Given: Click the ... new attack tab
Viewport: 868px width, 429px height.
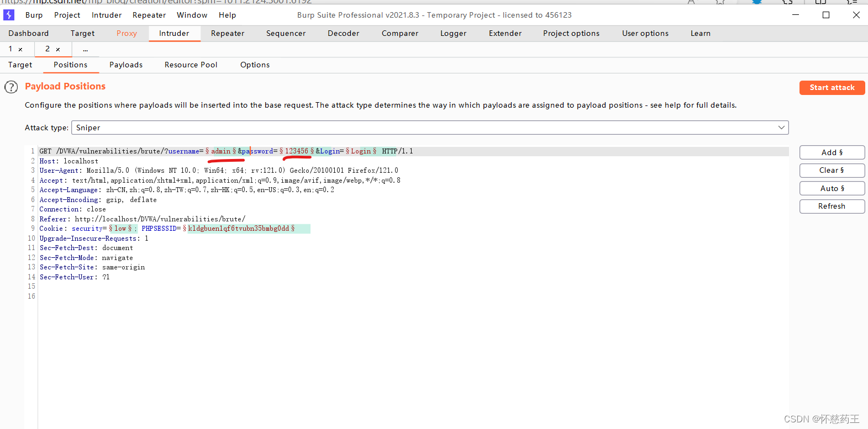Looking at the screenshot, I should click(85, 49).
